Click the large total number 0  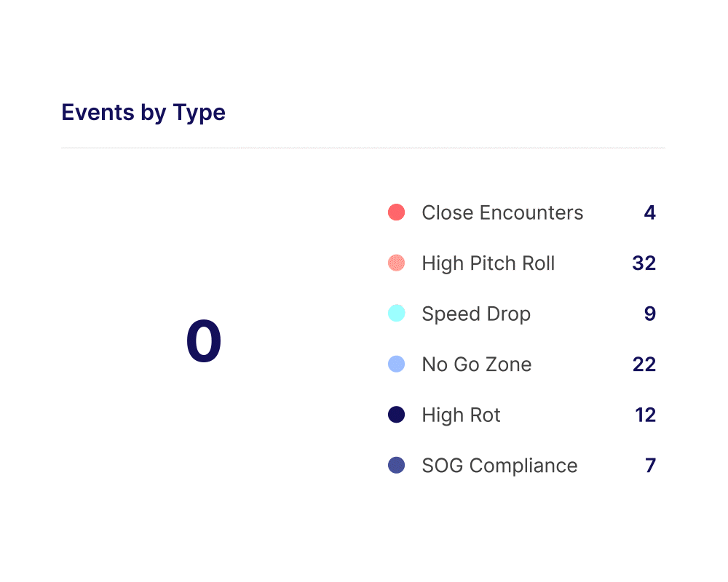pos(203,341)
